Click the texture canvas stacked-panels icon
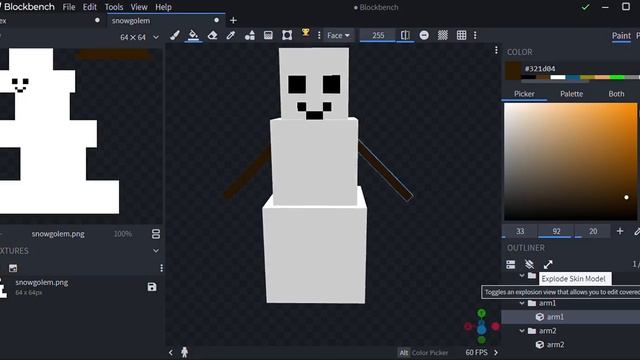The width and height of the screenshot is (640, 360). 156,234
